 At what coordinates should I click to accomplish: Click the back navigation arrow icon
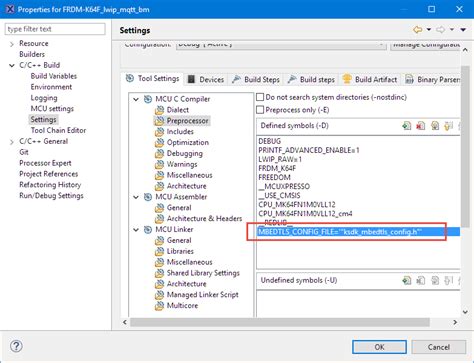(417, 30)
